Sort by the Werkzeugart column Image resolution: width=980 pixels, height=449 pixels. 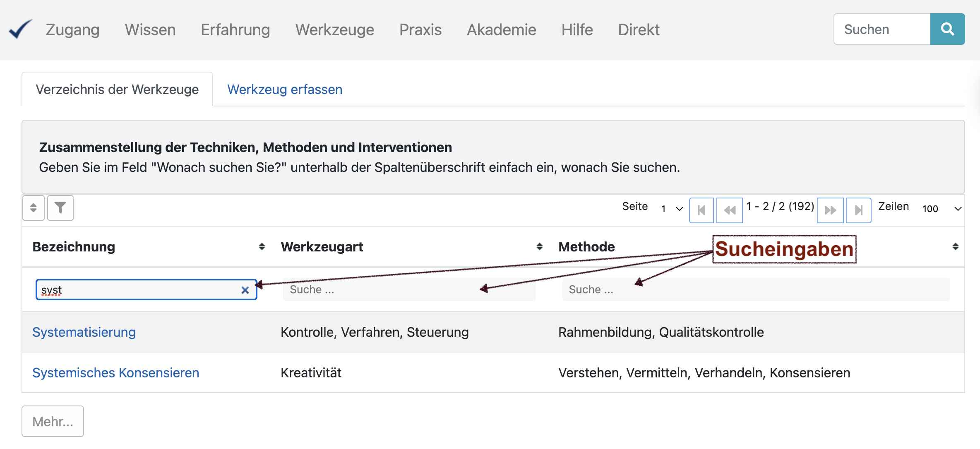coord(540,247)
